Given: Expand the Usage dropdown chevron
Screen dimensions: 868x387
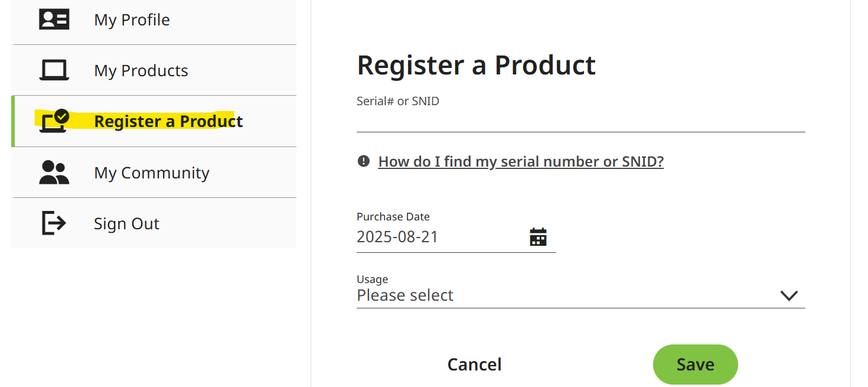Looking at the screenshot, I should pyautogui.click(x=789, y=295).
